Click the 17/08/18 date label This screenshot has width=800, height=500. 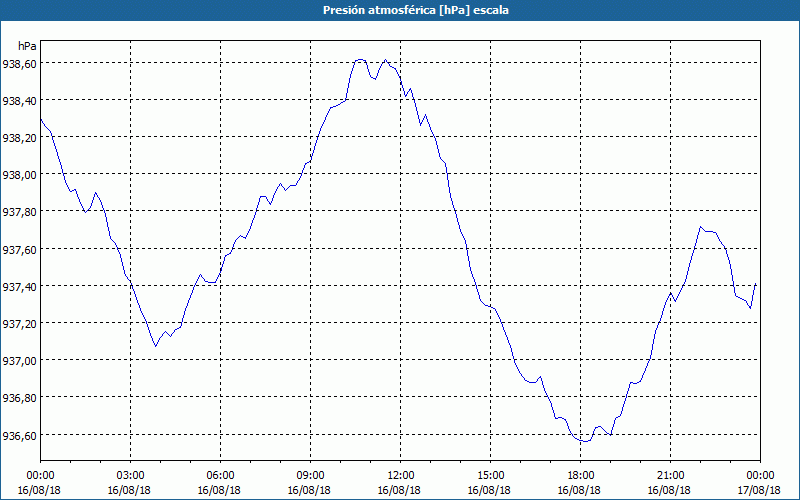(759, 490)
